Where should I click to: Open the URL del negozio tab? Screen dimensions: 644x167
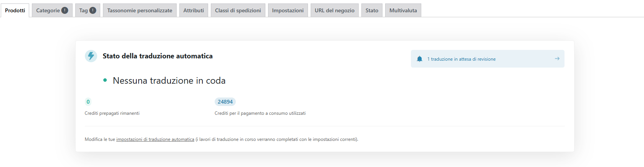point(334,10)
